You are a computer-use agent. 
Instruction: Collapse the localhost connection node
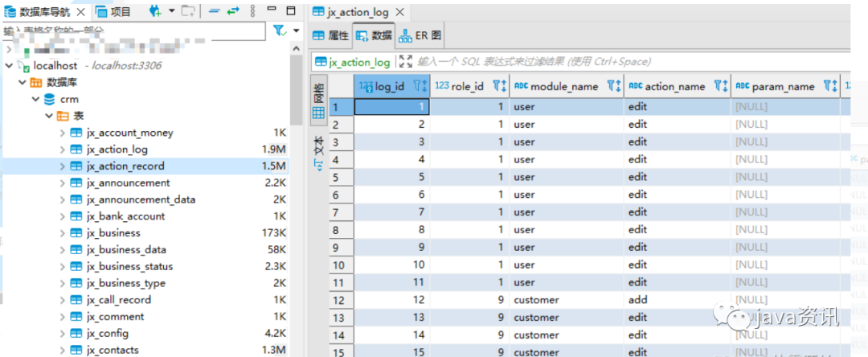pyautogui.click(x=9, y=65)
